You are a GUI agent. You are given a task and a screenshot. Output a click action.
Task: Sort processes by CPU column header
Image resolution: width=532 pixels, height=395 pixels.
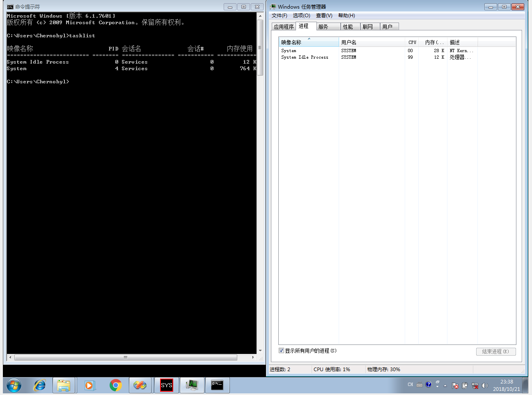tap(412, 42)
